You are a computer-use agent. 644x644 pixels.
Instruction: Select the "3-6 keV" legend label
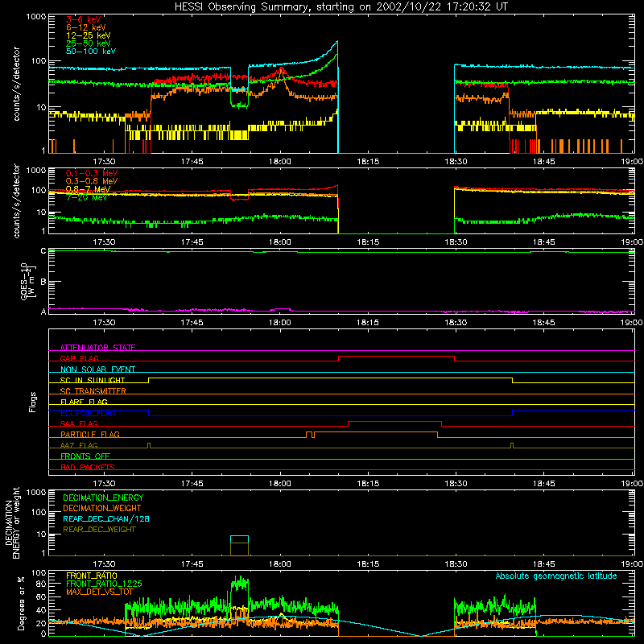[83, 19]
